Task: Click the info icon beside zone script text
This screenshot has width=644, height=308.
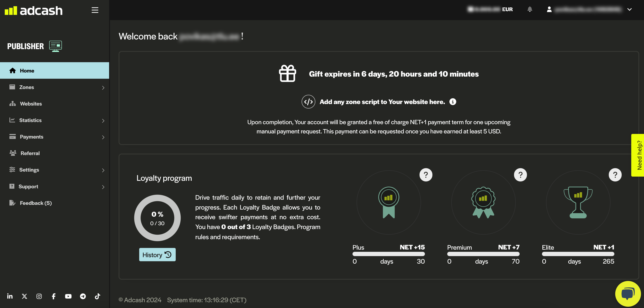Action: 453,102
